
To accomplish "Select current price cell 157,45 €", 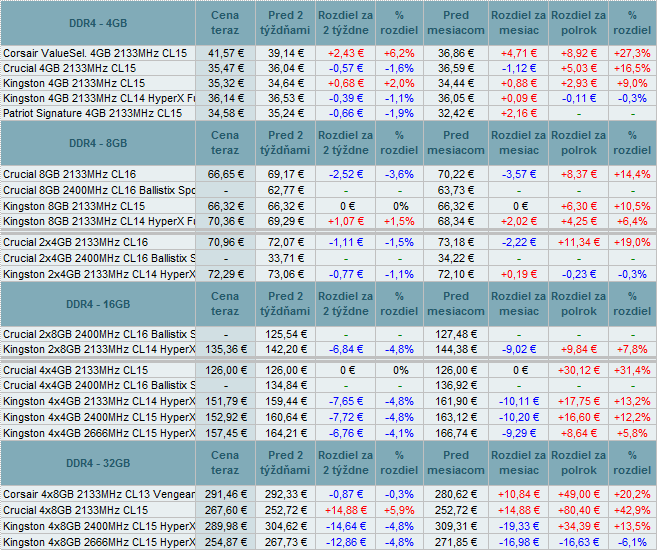I will tap(226, 433).
